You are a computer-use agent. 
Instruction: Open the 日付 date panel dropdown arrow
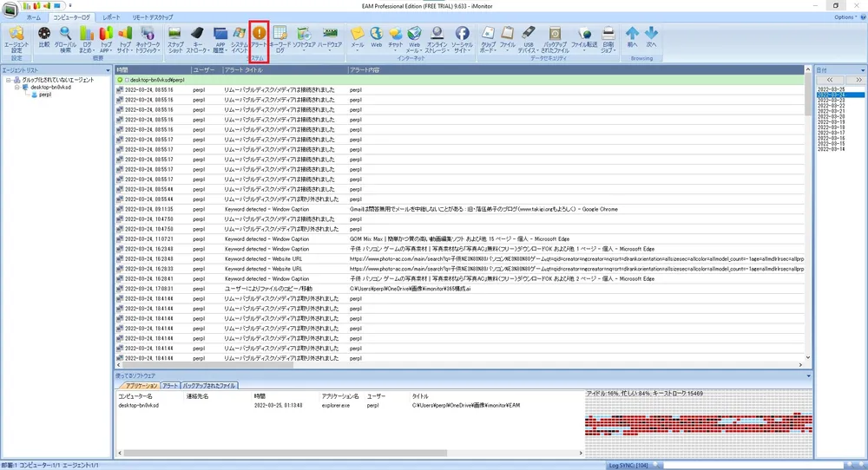(863, 70)
